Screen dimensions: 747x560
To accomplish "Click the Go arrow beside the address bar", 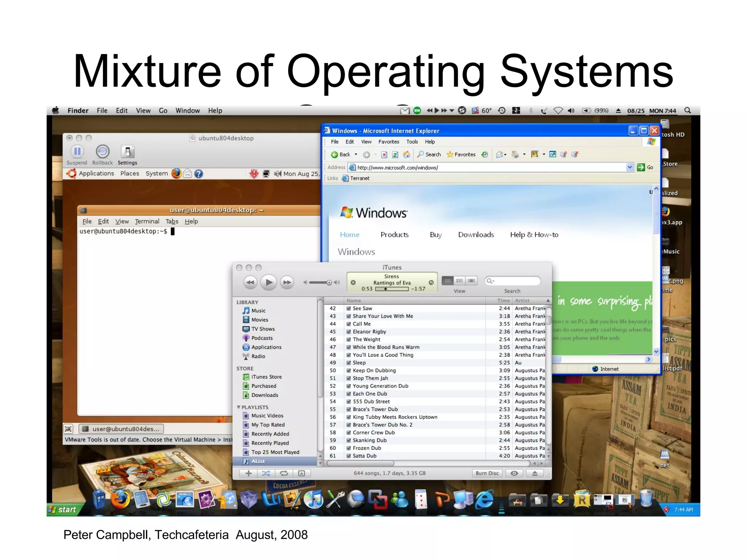I will pos(641,167).
